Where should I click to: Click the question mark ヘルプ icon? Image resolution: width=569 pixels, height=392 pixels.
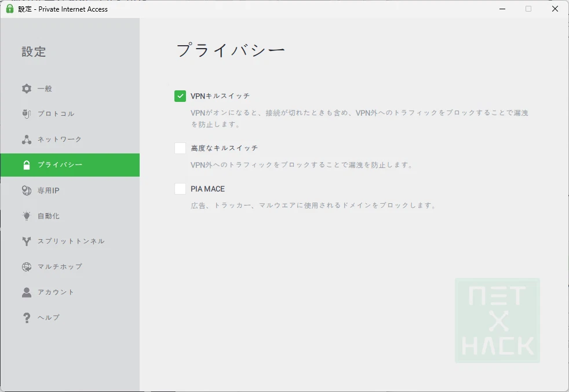pos(27,318)
